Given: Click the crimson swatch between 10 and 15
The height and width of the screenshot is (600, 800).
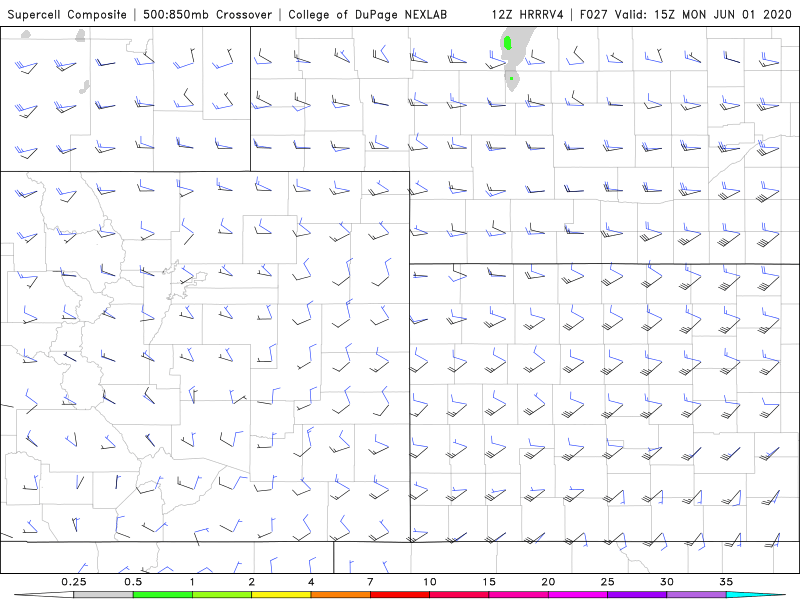Looking at the screenshot, I should click(459, 595).
